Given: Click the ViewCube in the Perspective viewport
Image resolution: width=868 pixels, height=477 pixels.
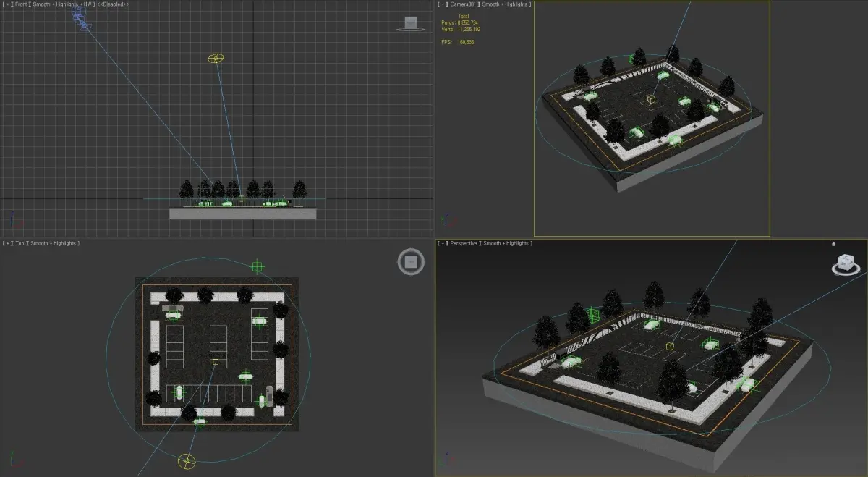Looking at the screenshot, I should pyautogui.click(x=845, y=263).
